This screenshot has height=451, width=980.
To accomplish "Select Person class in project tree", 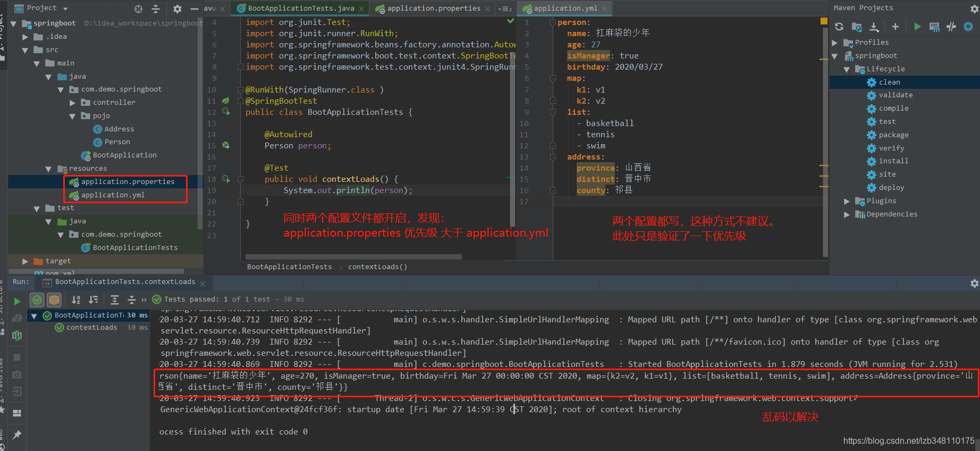I will click(117, 142).
